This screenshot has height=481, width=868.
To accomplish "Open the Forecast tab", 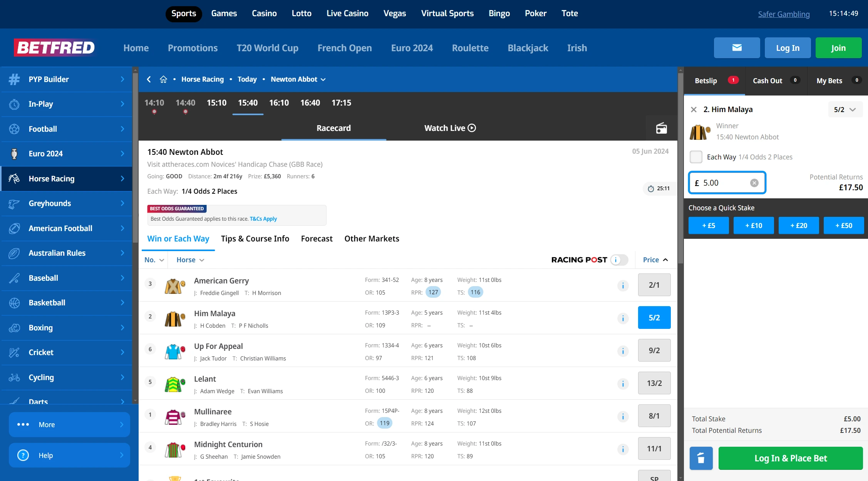I will click(x=317, y=239).
